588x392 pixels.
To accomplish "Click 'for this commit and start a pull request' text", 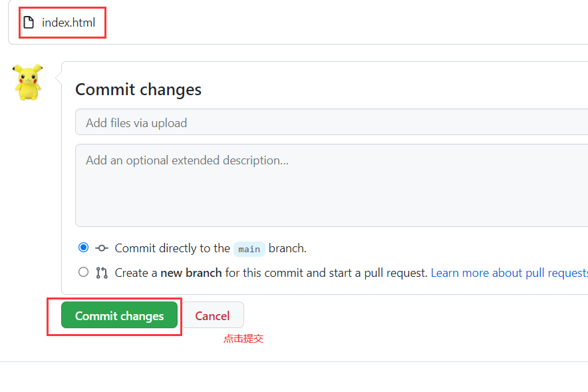I will coord(326,273).
